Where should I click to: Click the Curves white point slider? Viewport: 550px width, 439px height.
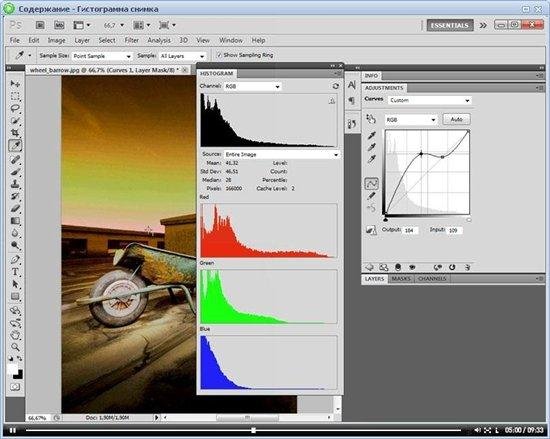tap(469, 220)
